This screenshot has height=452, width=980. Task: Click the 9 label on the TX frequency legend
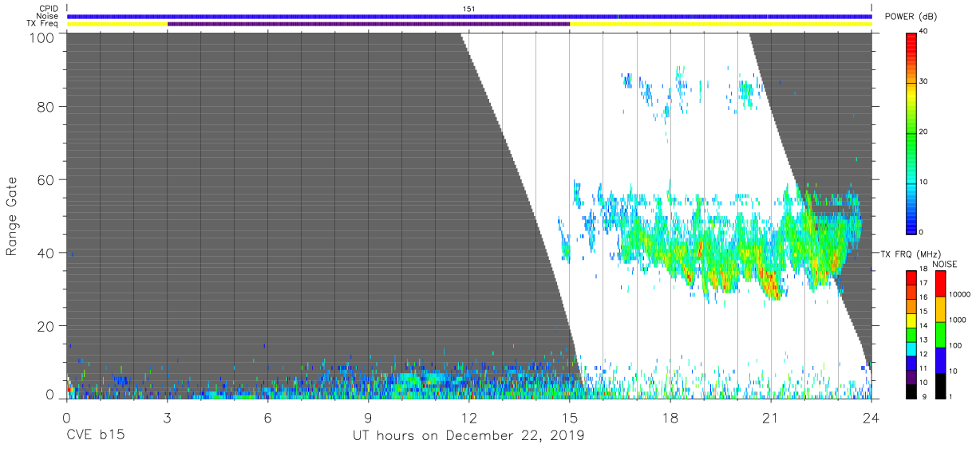click(923, 396)
